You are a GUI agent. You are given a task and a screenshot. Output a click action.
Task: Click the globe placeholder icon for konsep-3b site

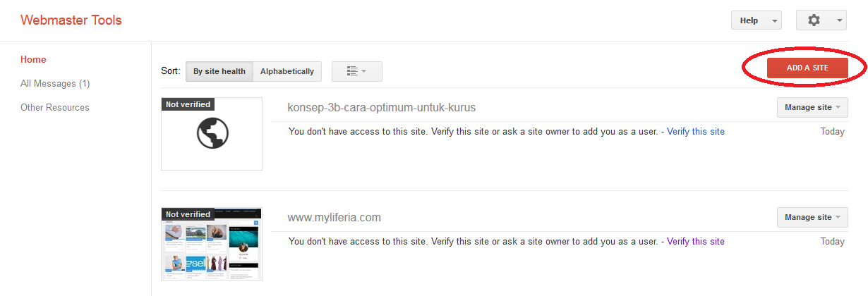click(x=212, y=132)
